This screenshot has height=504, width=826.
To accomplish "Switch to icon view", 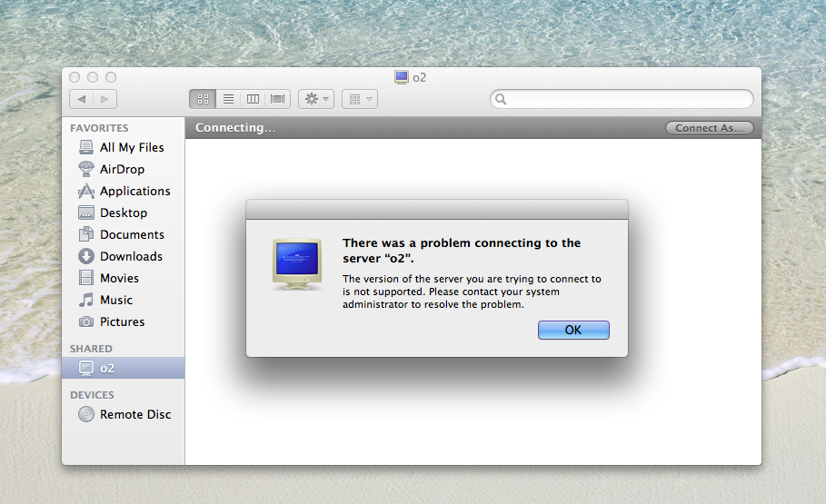I will coord(203,99).
